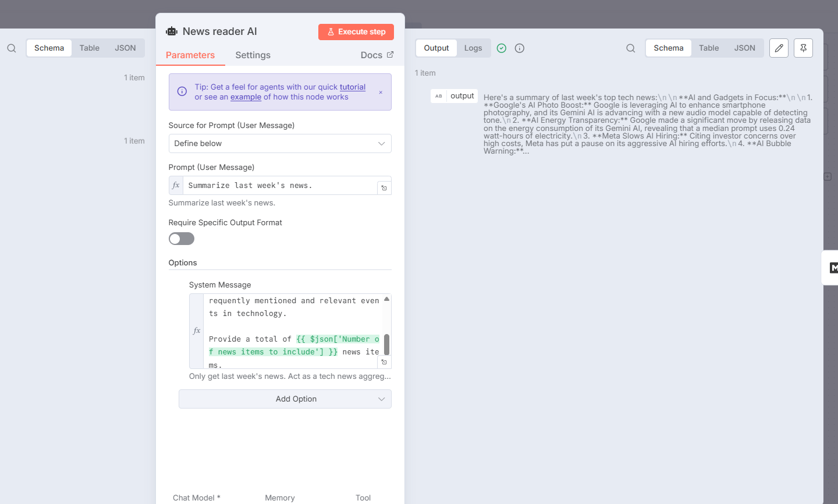The image size is (838, 504).
Task: Expand the Prompt expression editor
Action: point(384,188)
